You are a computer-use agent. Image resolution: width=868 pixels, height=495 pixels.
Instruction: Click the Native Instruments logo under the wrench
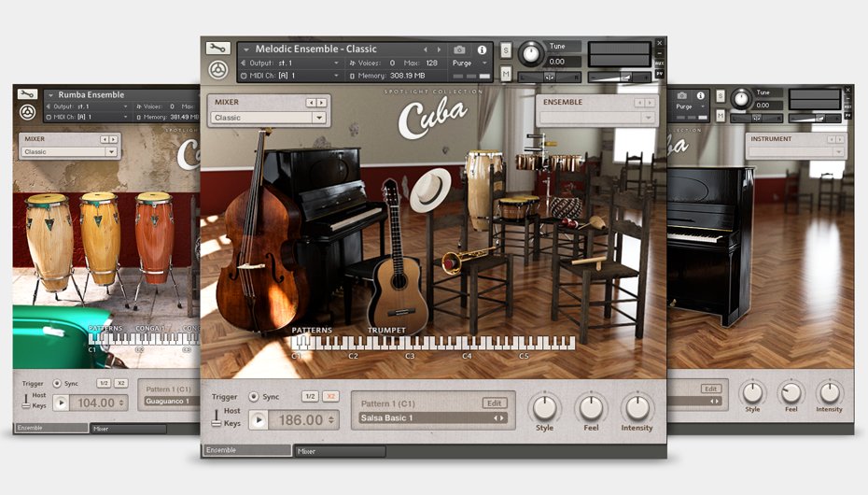point(217,69)
